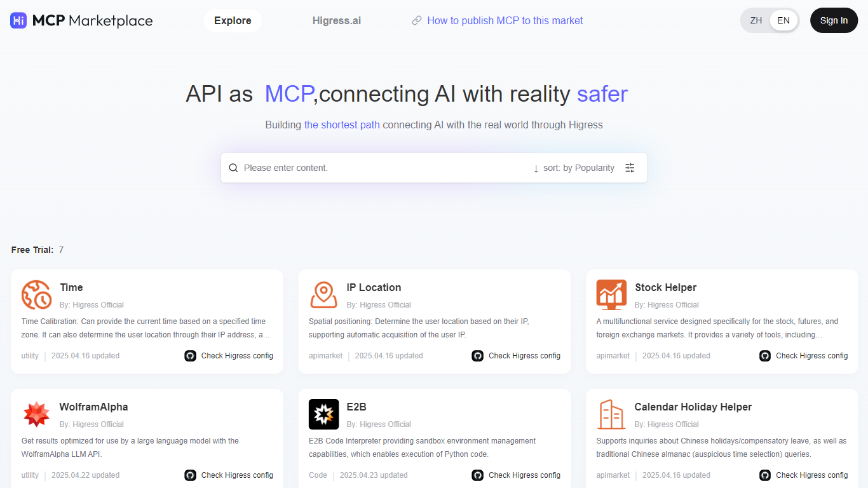Click the Free Trial label
This screenshot has height=488, width=868.
[x=32, y=250]
